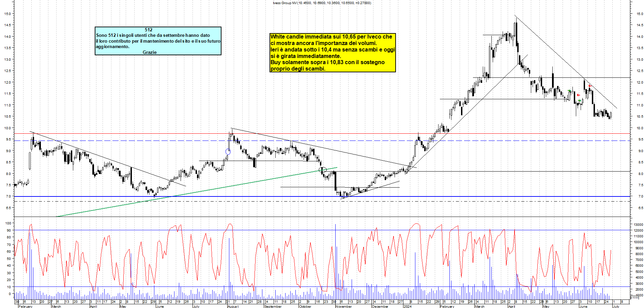Click the blue ellipse marker on late-July candles
The image size is (644, 308).
[x=228, y=152]
